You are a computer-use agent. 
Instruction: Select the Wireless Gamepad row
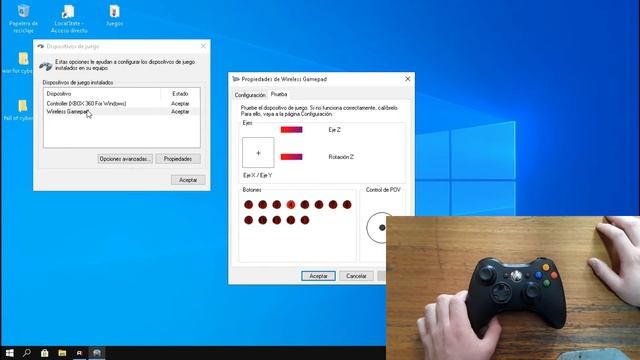coord(122,111)
